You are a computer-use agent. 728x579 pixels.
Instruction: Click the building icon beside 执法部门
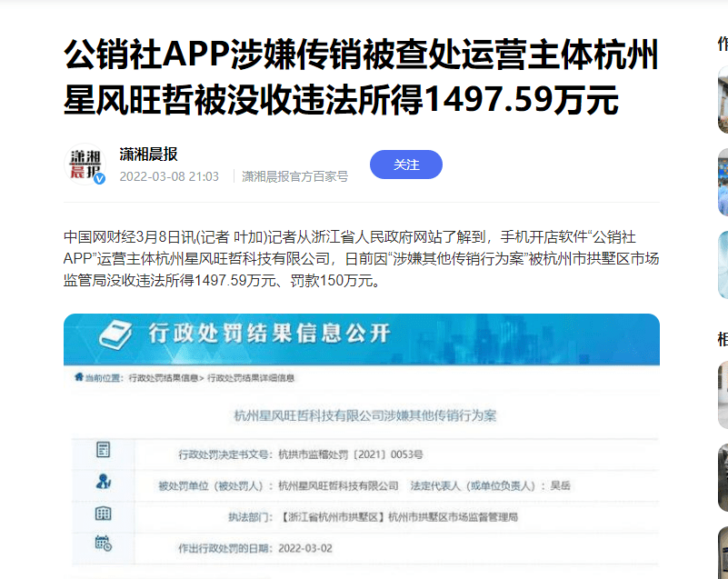pyautogui.click(x=103, y=514)
